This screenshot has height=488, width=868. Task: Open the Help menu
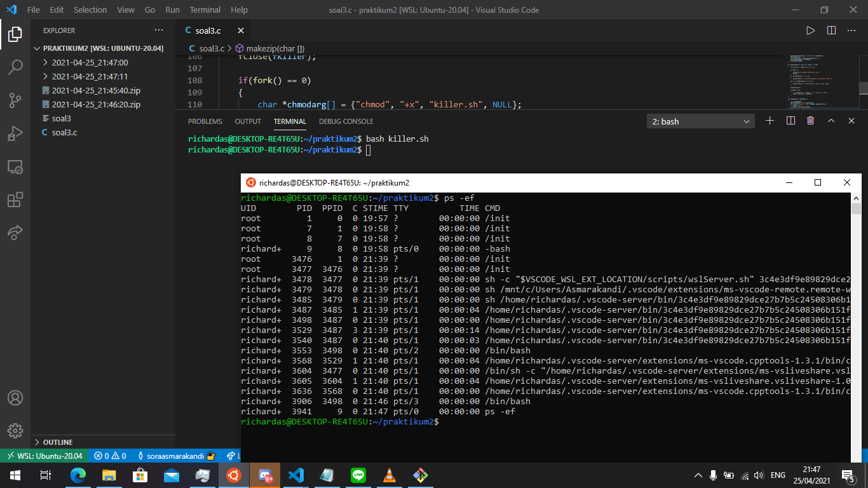(239, 10)
